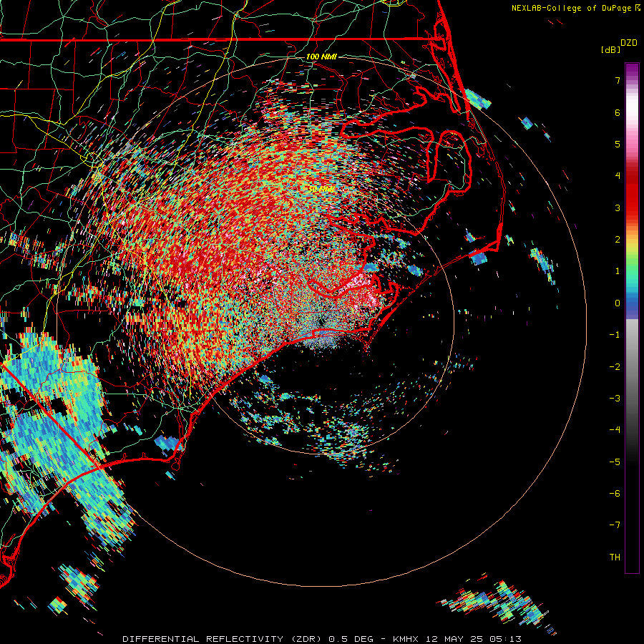Click the 2 value on the scale
The image size is (644, 644).
point(618,240)
